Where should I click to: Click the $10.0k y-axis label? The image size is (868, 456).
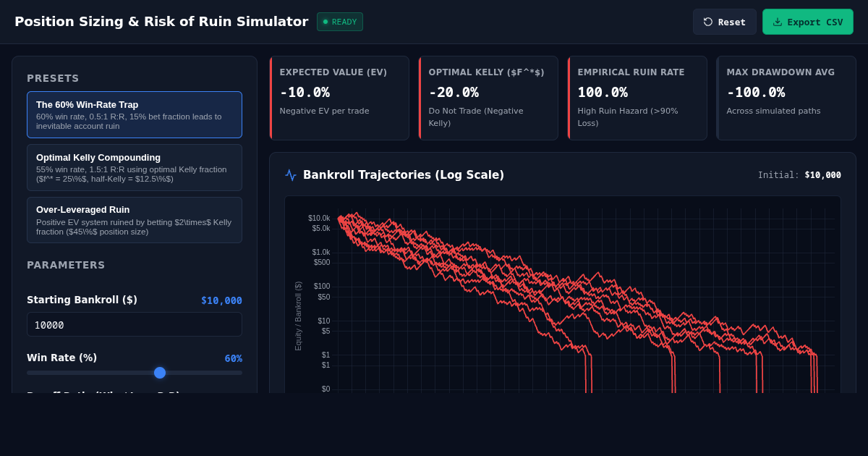coord(319,219)
